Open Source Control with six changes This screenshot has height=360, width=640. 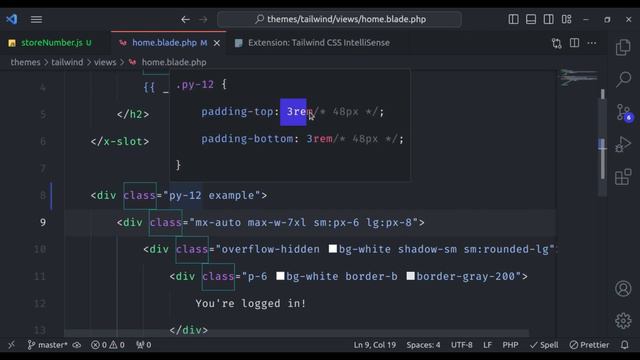[x=623, y=112]
